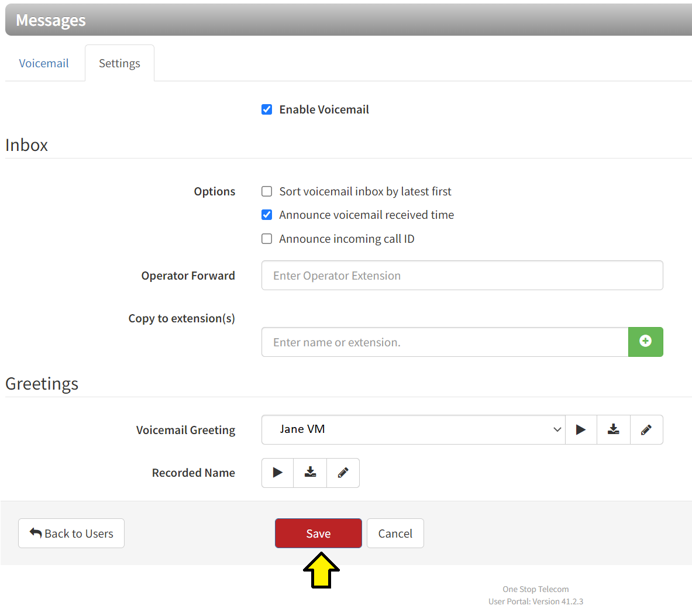The height and width of the screenshot is (616, 692).
Task: Click the Voicemail Greeting label
Action: point(186,430)
